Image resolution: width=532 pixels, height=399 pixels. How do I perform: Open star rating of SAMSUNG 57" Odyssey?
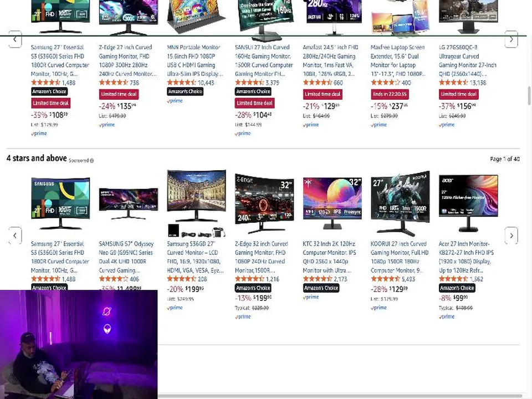click(114, 279)
